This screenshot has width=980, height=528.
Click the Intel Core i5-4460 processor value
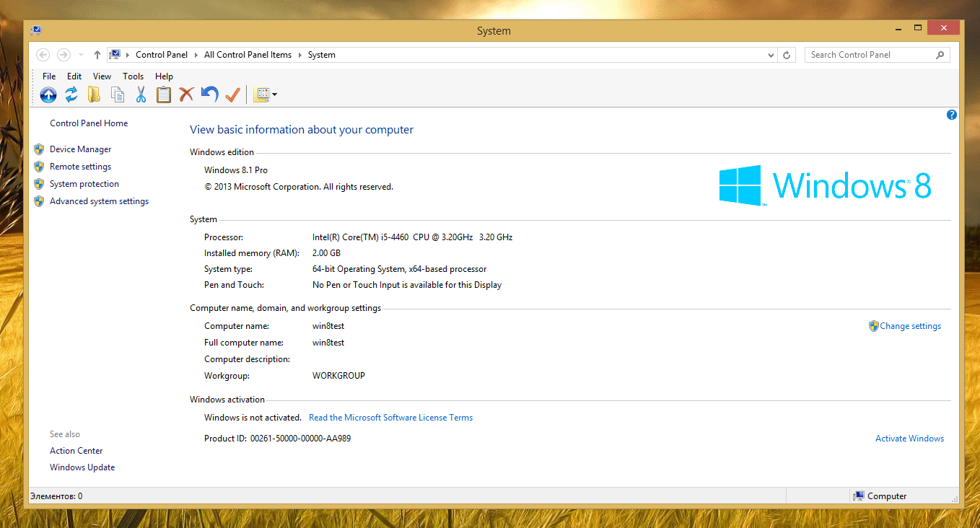[x=412, y=237]
